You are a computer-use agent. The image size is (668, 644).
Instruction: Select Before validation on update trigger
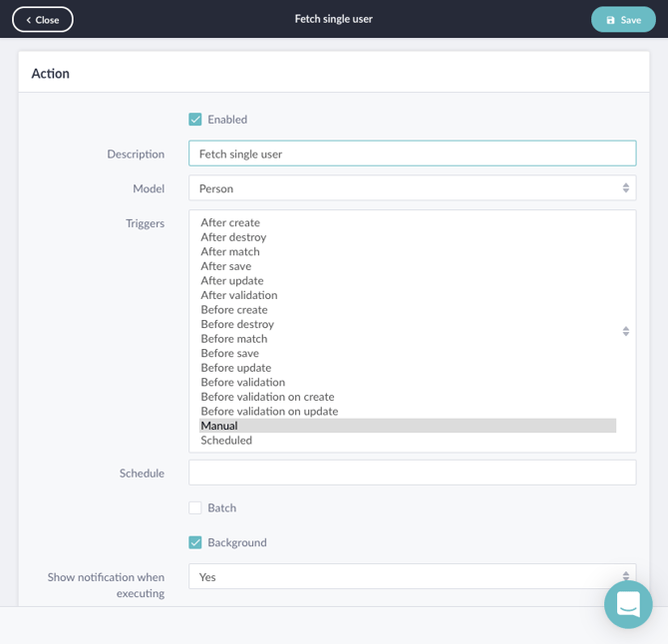pyautogui.click(x=269, y=412)
